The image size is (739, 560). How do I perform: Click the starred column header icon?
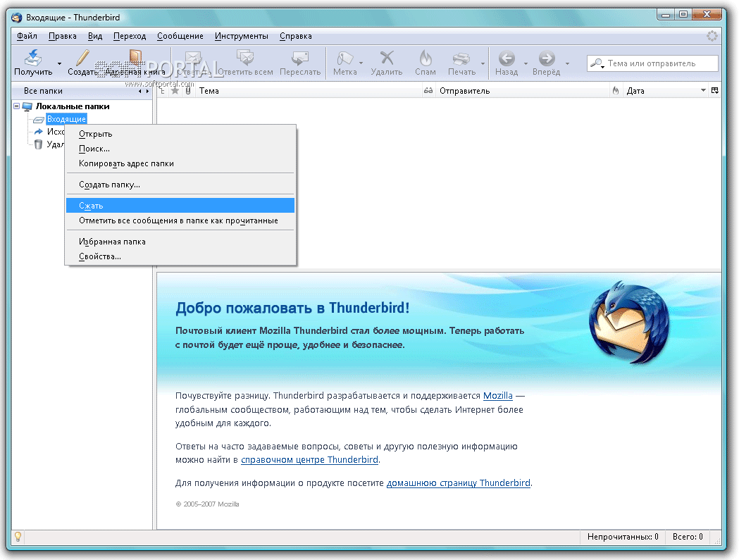[175, 90]
